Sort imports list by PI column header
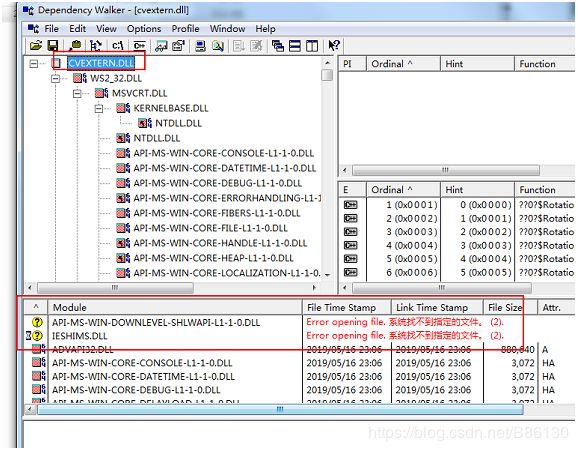578x451 pixels. click(352, 64)
